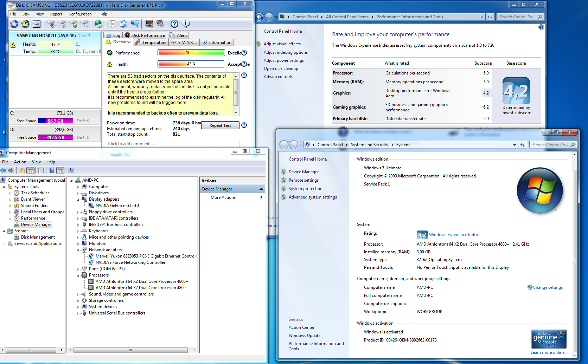Expand Services and Applications node
The width and height of the screenshot is (588, 364).
4,244
